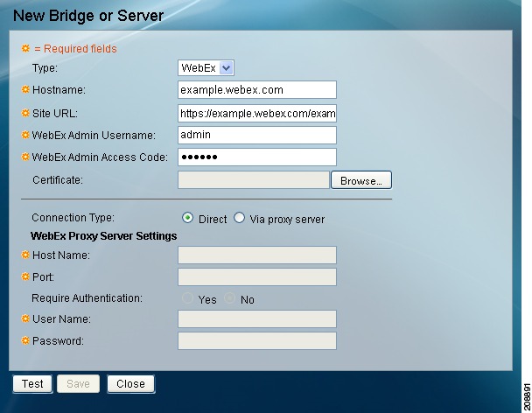The width and height of the screenshot is (532, 413).
Task: Click the Site URL input field
Action: 257,114
